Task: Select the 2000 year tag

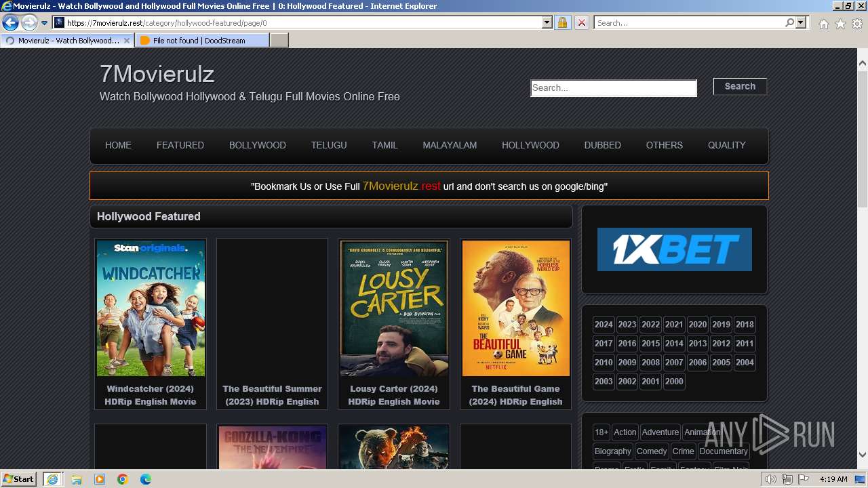Action: tap(674, 381)
